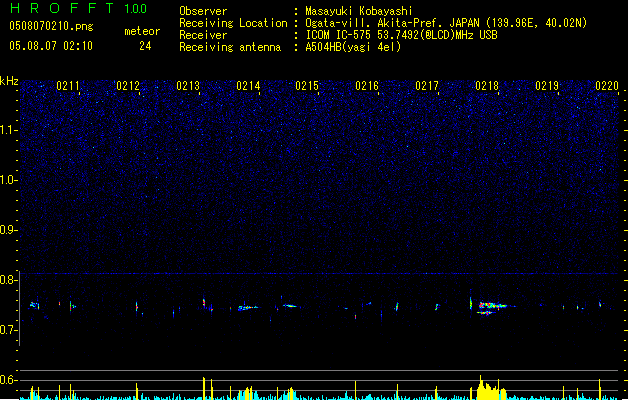Click the 0219 time marker
Screen dimensions: 629x400
pos(547,86)
